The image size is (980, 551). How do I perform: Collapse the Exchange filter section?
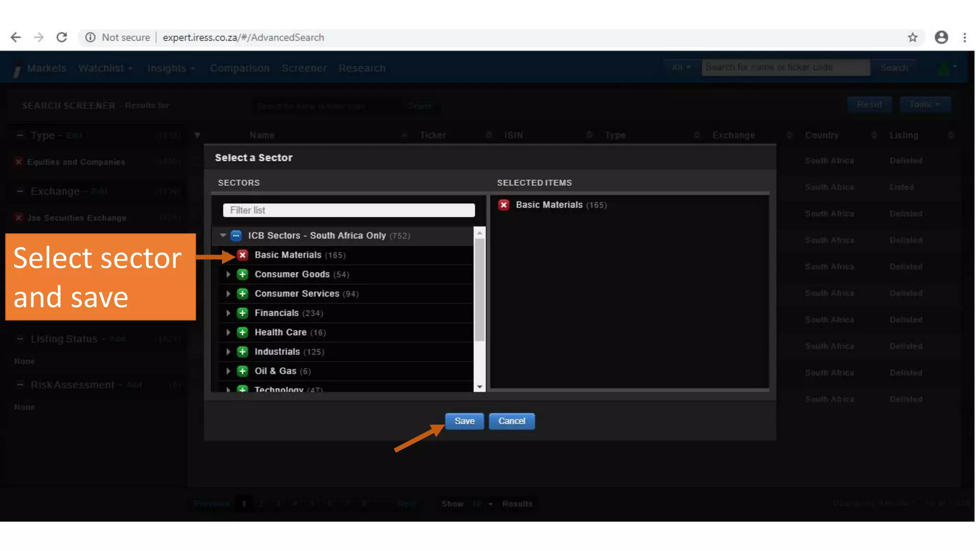20,191
